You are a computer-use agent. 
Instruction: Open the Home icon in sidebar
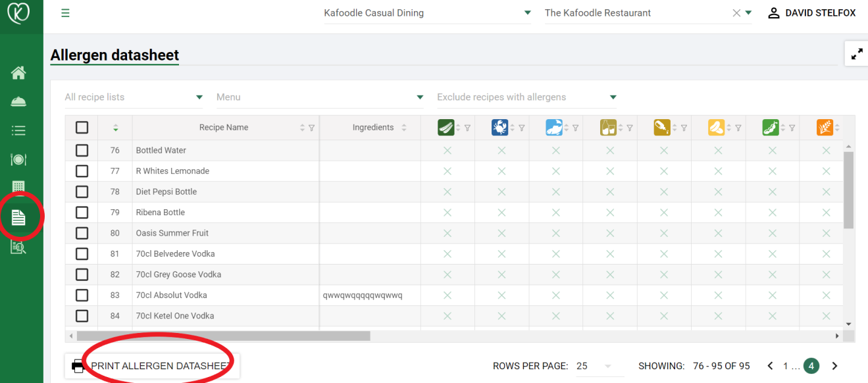click(18, 73)
